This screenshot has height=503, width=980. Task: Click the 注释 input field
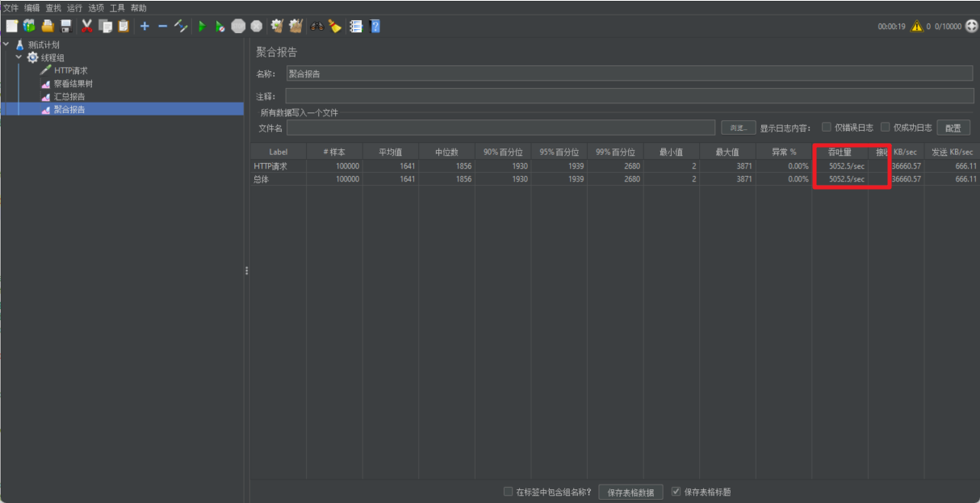tap(629, 96)
